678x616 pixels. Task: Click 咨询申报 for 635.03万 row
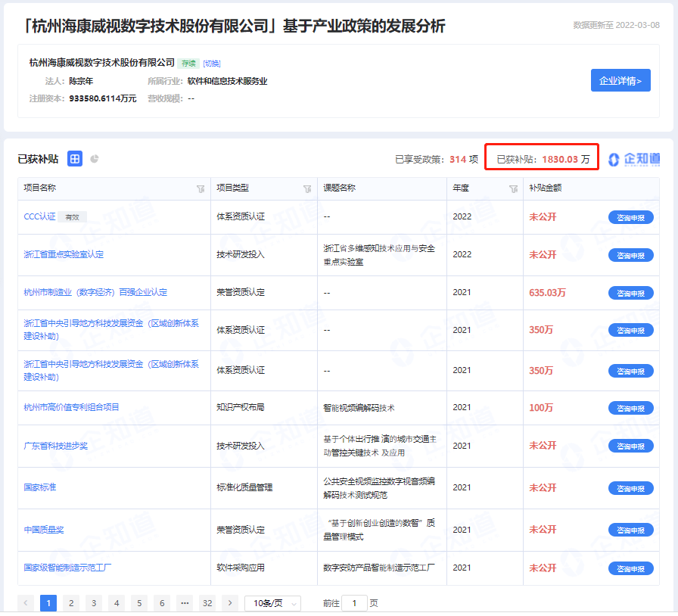630,293
